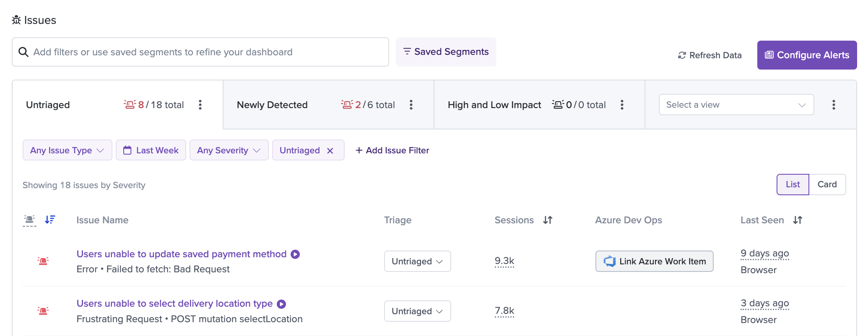Open the Any Severity dropdown

(x=229, y=150)
